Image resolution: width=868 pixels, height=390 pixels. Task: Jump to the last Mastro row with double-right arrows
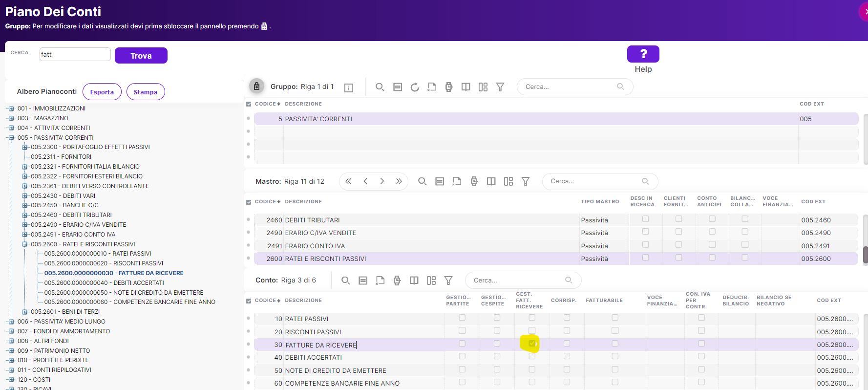(x=399, y=181)
